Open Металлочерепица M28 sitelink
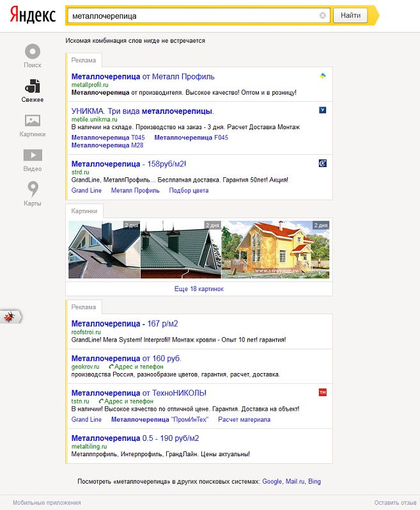Image resolution: width=420 pixels, height=510 pixels. 107,145
